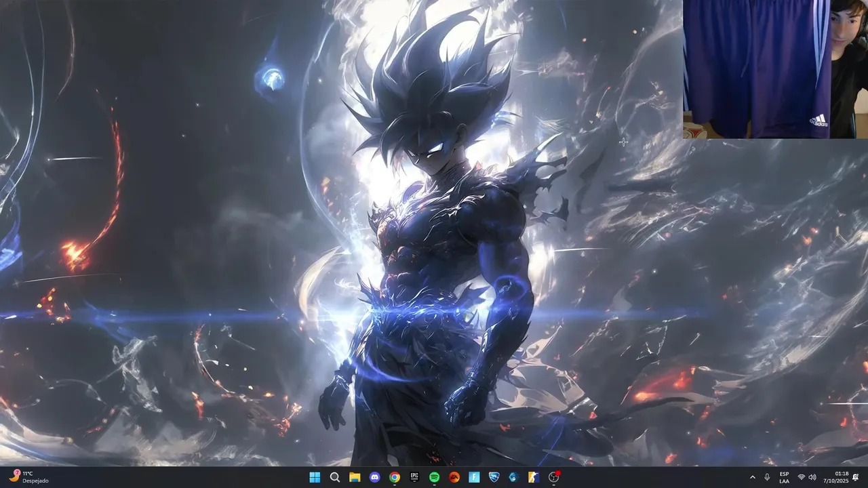
Task: Open the weather widget showing 11°C
Action: coord(29,477)
